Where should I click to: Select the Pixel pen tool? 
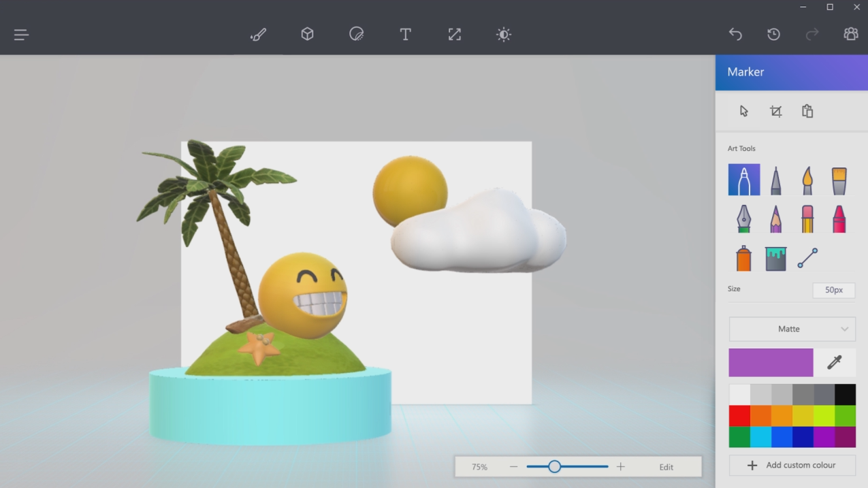point(743,219)
